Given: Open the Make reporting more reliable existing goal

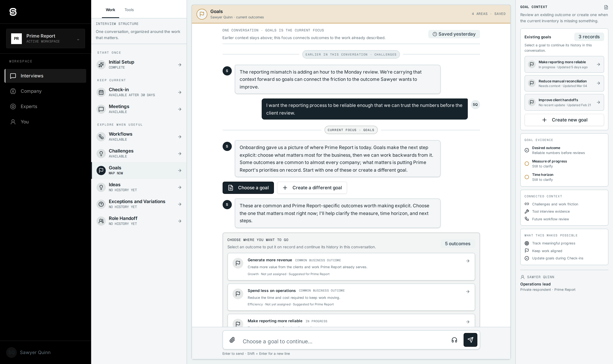Looking at the screenshot, I should [x=564, y=65].
